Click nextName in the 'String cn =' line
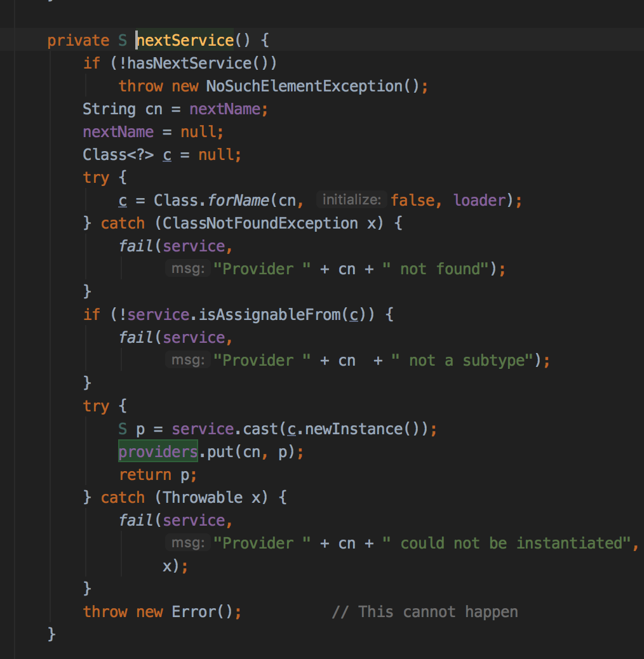 pyautogui.click(x=225, y=109)
